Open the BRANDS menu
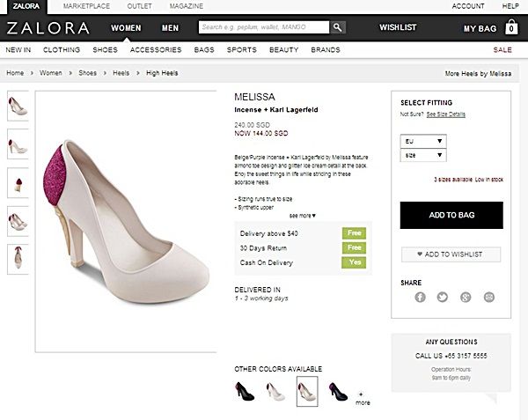This screenshot has width=528, height=420. (x=326, y=50)
